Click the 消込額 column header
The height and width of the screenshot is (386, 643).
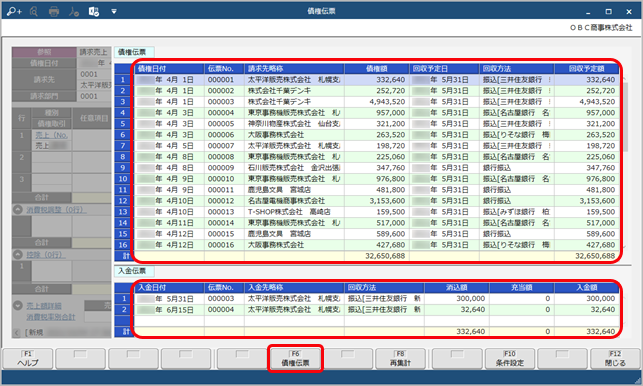457,288
